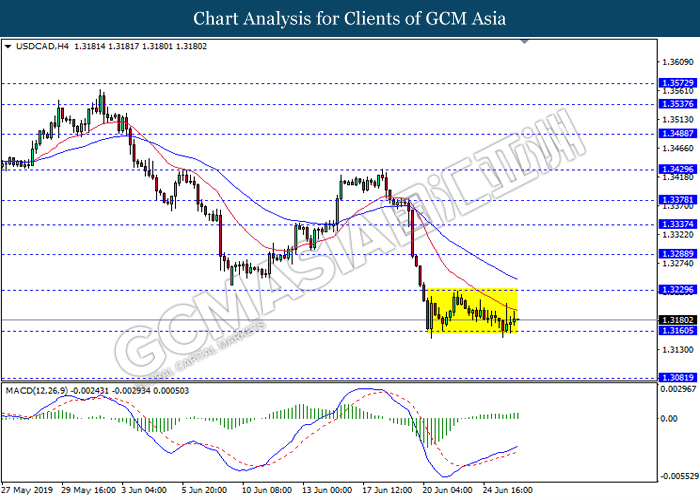Click the Chart Analysis for Clients header title
This screenshot has height=500, width=700.
(350, 19)
